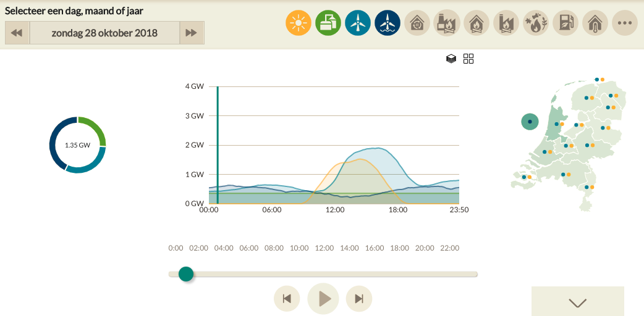Open date picker 'zondag 28 oktober 2018'
Screen dimensions: 644x316
click(x=104, y=33)
